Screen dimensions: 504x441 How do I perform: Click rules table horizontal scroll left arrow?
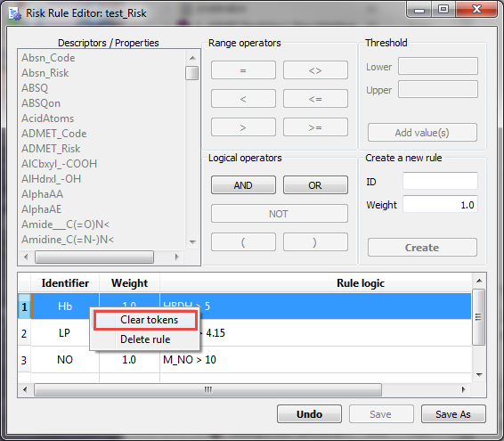[x=25, y=390]
